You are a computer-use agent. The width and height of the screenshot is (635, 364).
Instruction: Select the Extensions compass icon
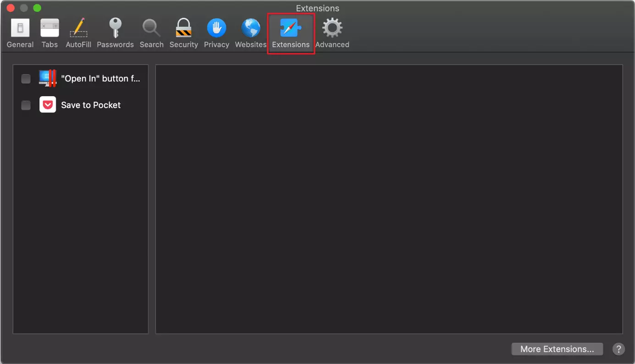coord(291,28)
